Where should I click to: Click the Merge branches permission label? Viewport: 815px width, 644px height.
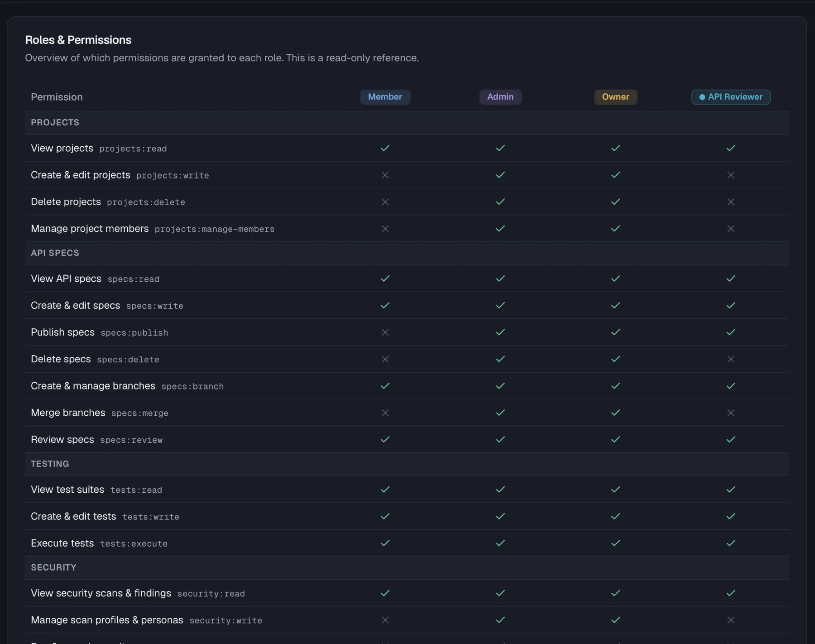pos(68,413)
